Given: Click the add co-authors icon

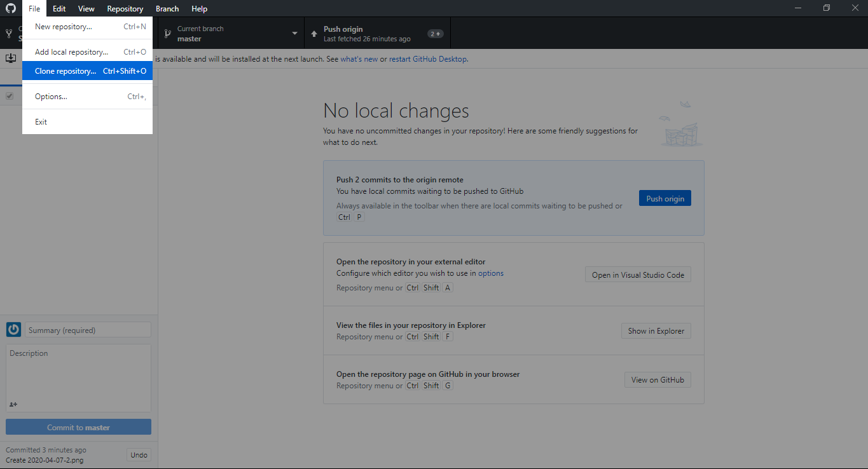Looking at the screenshot, I should 13,404.
